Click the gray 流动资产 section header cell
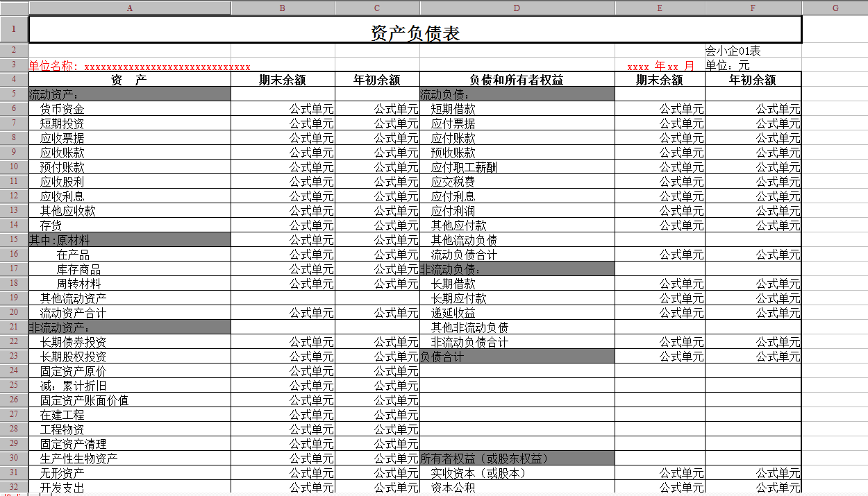 (129, 94)
